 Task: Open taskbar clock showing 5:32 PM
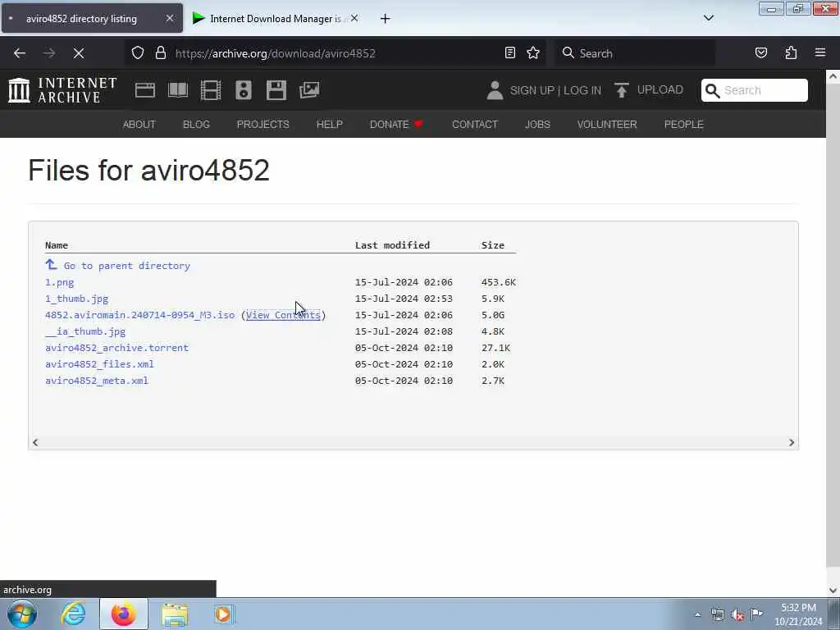tap(798, 614)
